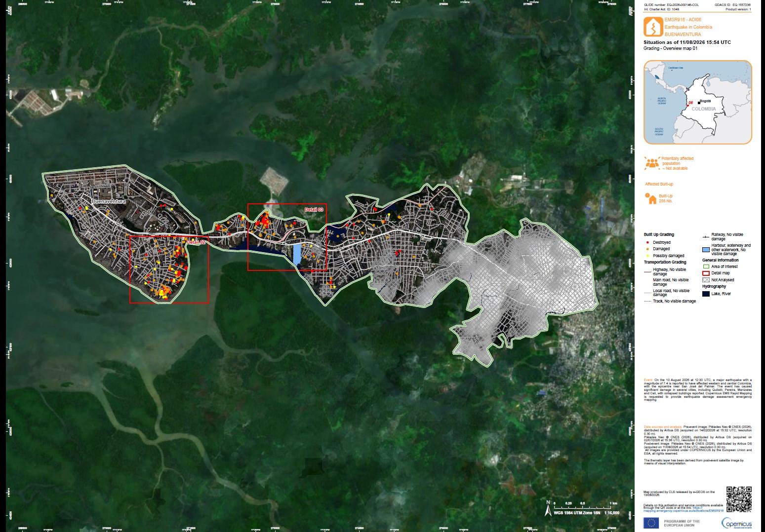Click the "Detail 03" map label
This screenshot has width=765, height=532.
(x=314, y=210)
